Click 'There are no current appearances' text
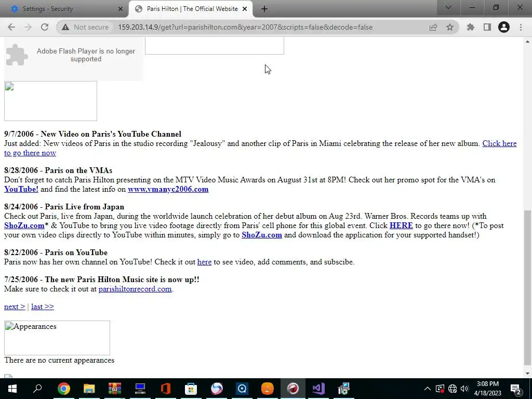 (59, 361)
